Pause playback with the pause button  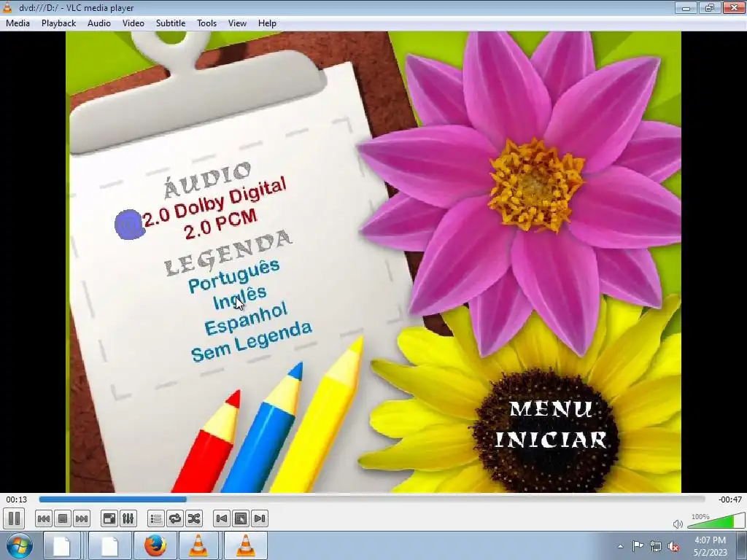pyautogui.click(x=14, y=518)
